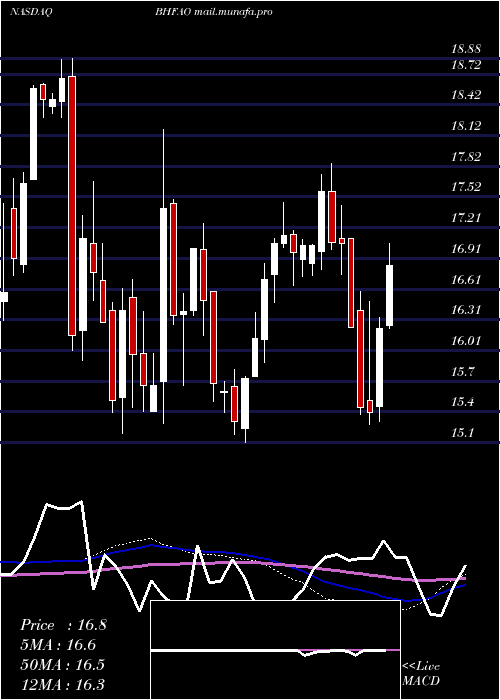Viewport: 500px width, 700px height.
Task: Click the NASDAQ exchange label
Action: 31,12
